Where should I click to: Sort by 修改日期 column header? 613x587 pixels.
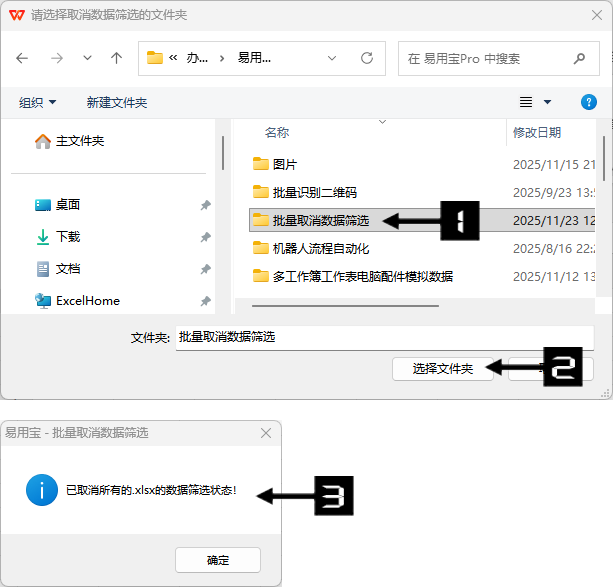(x=537, y=132)
